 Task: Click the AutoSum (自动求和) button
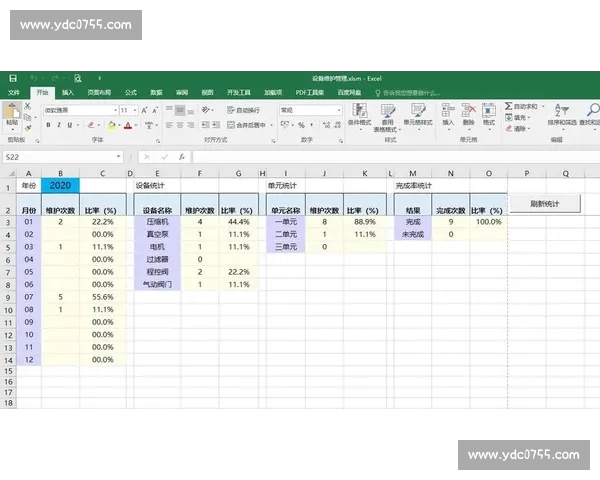coord(521,106)
